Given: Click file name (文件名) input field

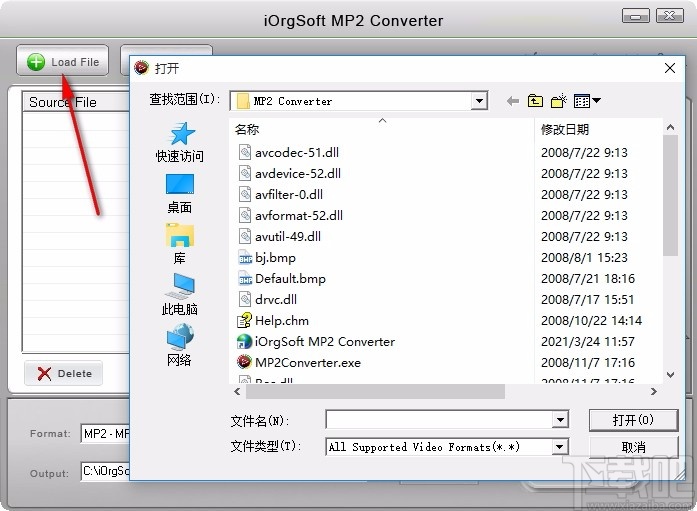Looking at the screenshot, I should pyautogui.click(x=439, y=419).
